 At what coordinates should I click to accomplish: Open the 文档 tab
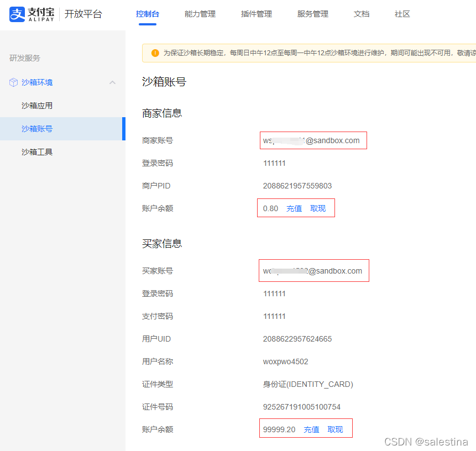click(x=361, y=14)
